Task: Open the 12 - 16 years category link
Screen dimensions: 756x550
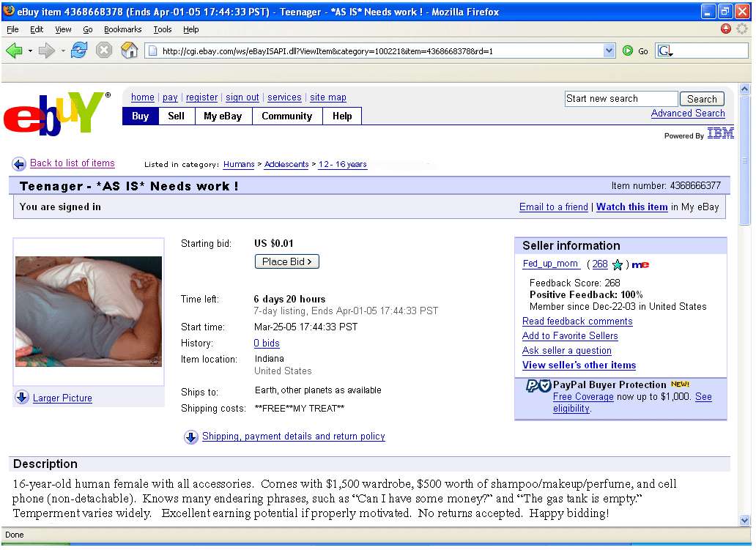Action: point(343,164)
